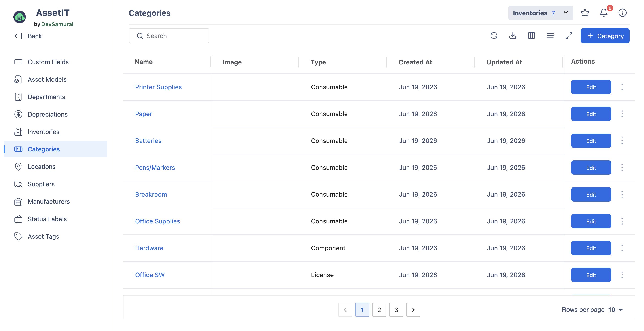Open the Office Supplies link
The image size is (644, 331).
[157, 221]
